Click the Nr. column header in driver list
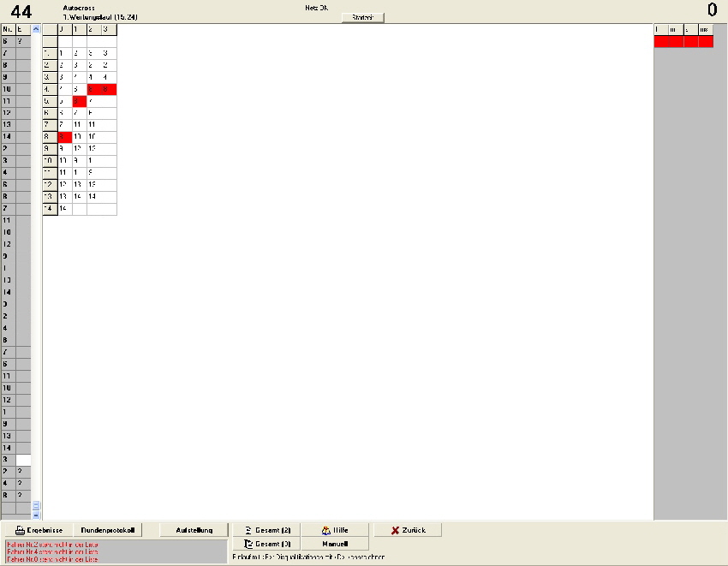This screenshot has height=566, width=728. (x=8, y=29)
